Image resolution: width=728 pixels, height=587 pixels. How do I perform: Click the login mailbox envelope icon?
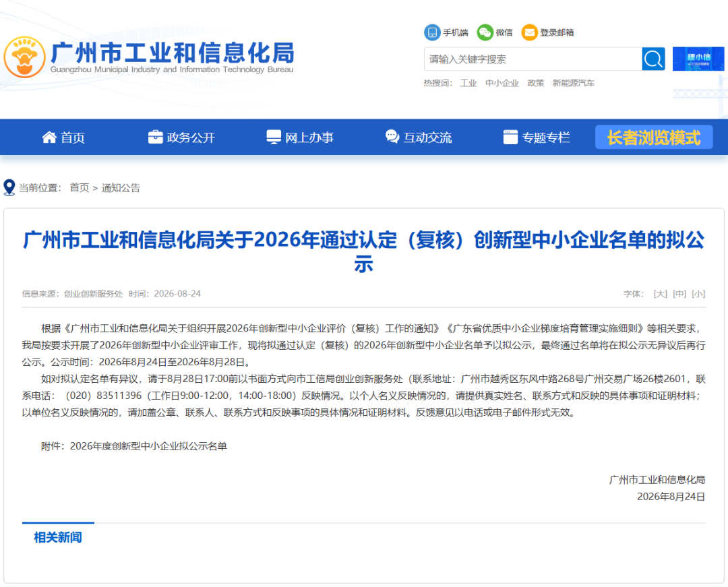(529, 32)
